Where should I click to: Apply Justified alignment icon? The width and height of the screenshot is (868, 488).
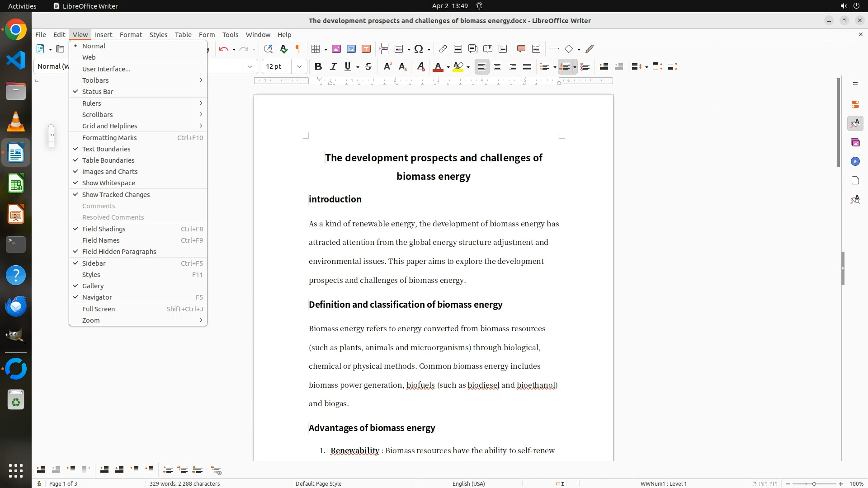pyautogui.click(x=527, y=67)
